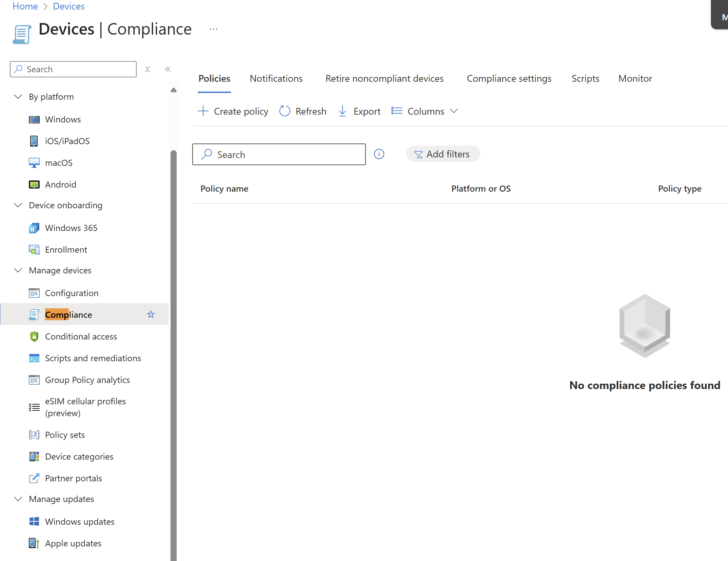Open the Columns dropdown chevron
This screenshot has width=728, height=561.
pyautogui.click(x=454, y=111)
